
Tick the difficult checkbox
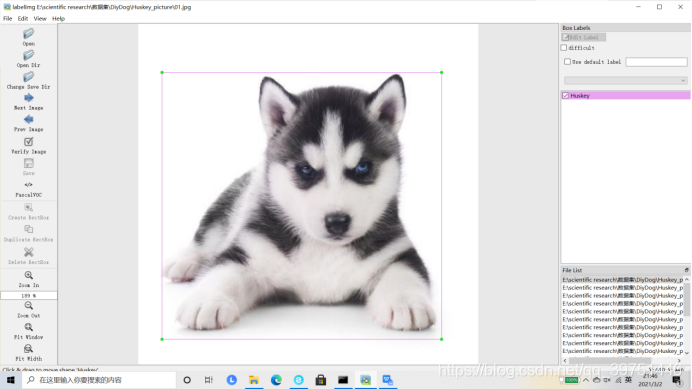coord(564,48)
